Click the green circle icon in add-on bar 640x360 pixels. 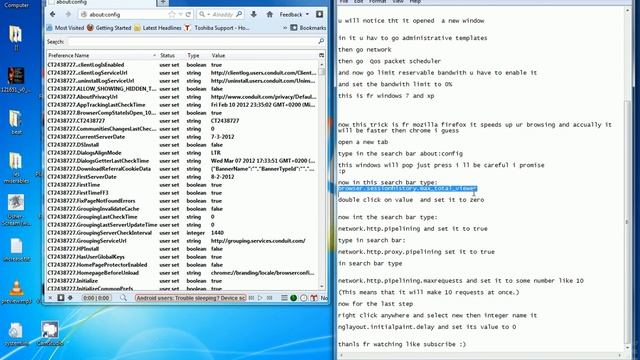pyautogui.click(x=293, y=298)
